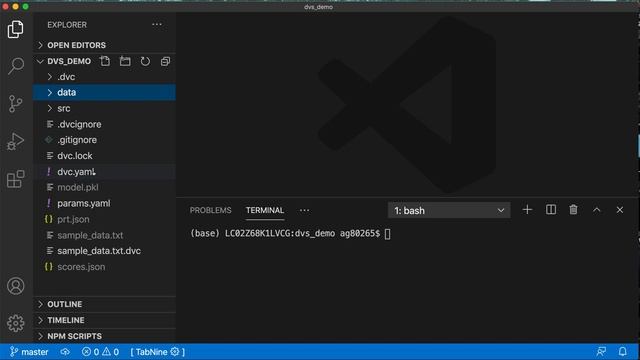Click the TabNine status bar item
The height and width of the screenshot is (360, 640).
[158, 352]
